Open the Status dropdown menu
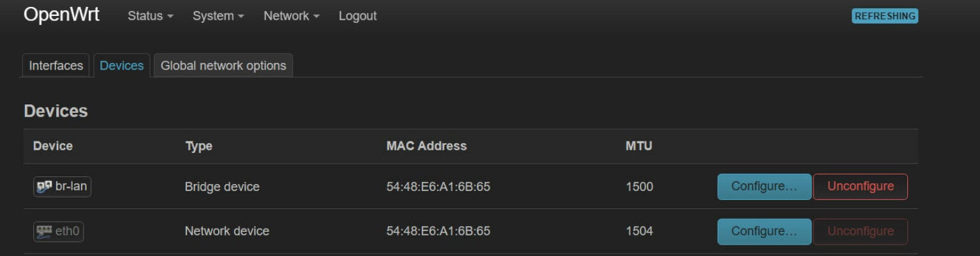Screen dimensions: 980x256 pos(151,16)
